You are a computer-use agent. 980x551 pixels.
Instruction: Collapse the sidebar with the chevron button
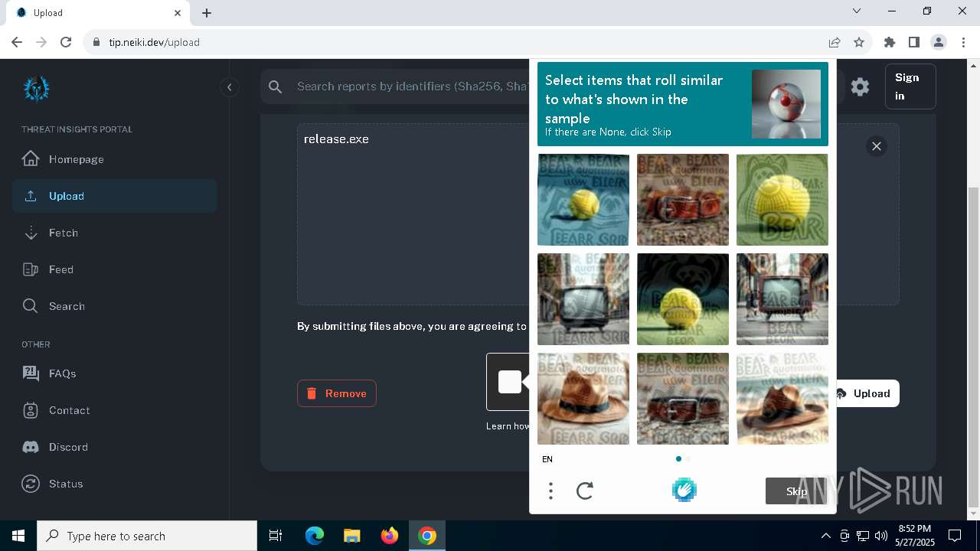pos(229,87)
